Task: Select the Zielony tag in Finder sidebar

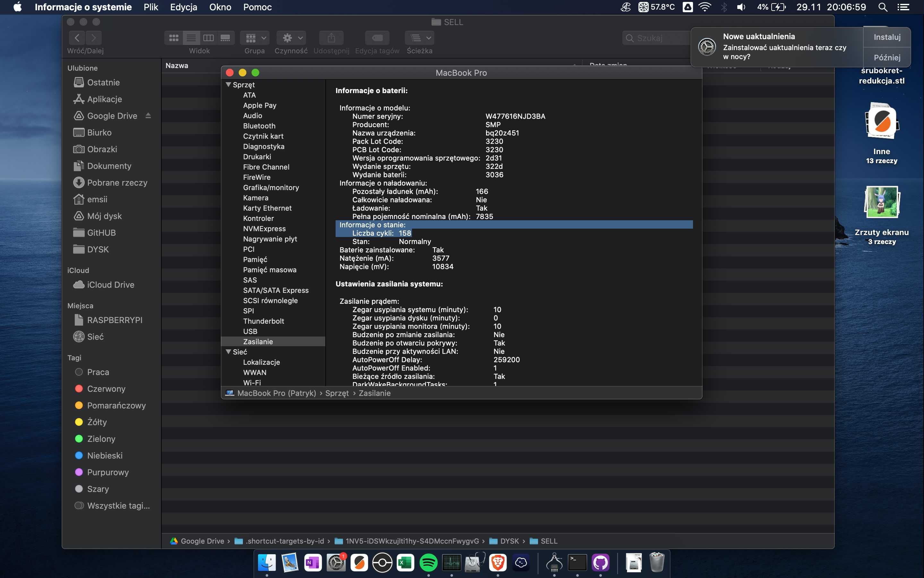Action: (x=112, y=439)
